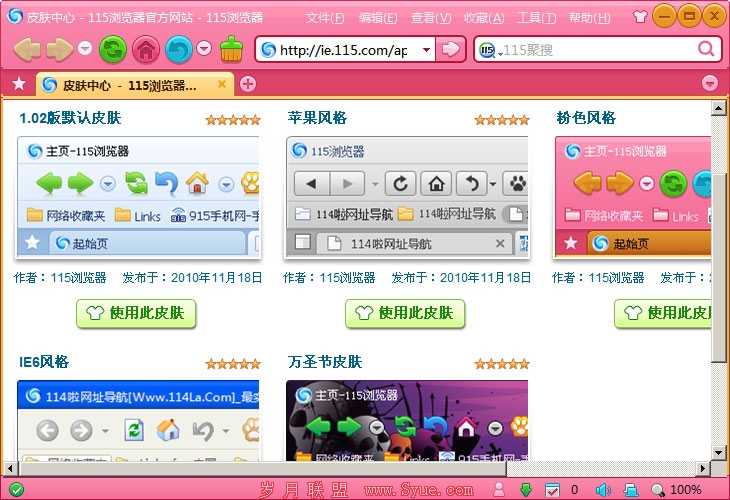Click star rating of 万圣节皮肤
The height and width of the screenshot is (500, 730).
click(x=502, y=364)
